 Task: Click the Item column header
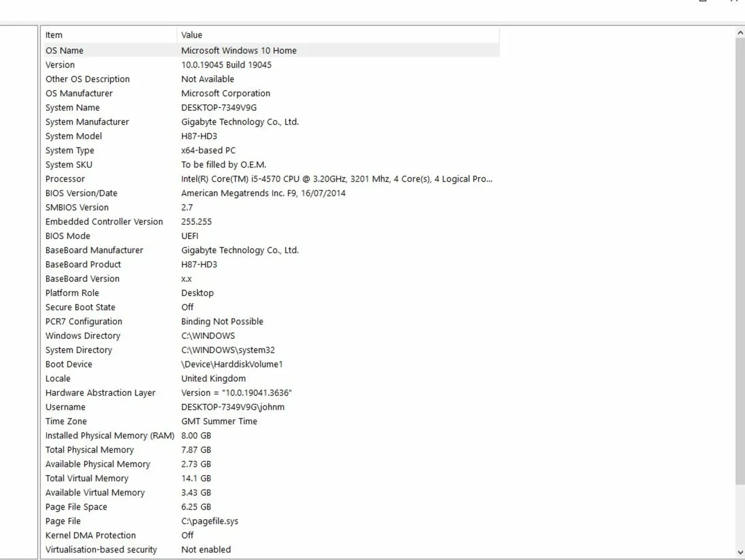(x=54, y=35)
